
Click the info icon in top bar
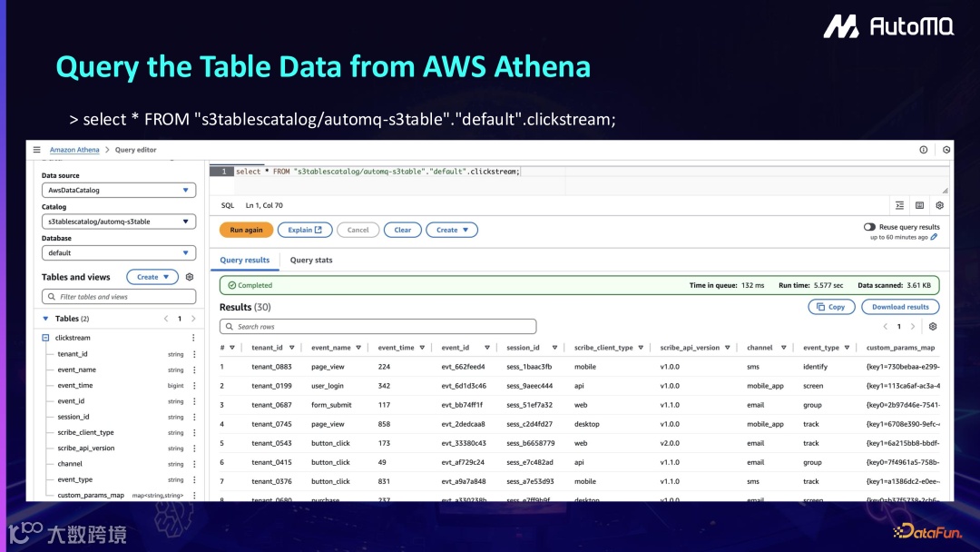pyautogui.click(x=924, y=150)
